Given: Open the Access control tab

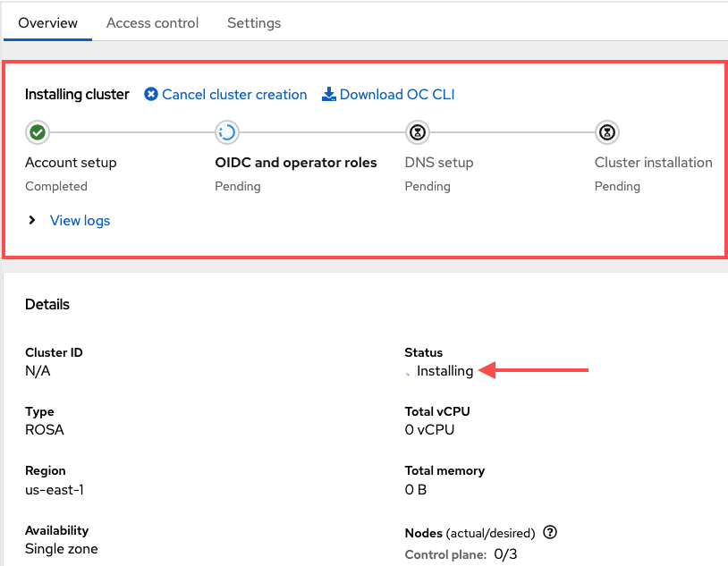Looking at the screenshot, I should pyautogui.click(x=152, y=22).
